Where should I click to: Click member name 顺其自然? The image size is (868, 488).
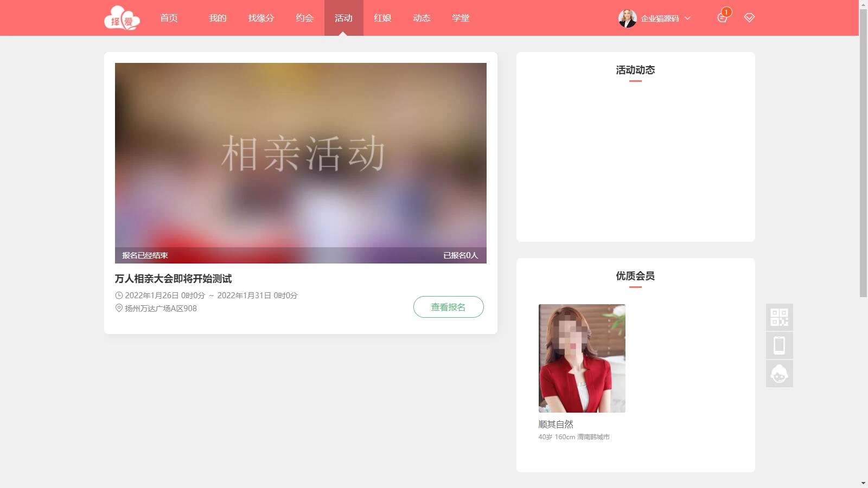556,424
